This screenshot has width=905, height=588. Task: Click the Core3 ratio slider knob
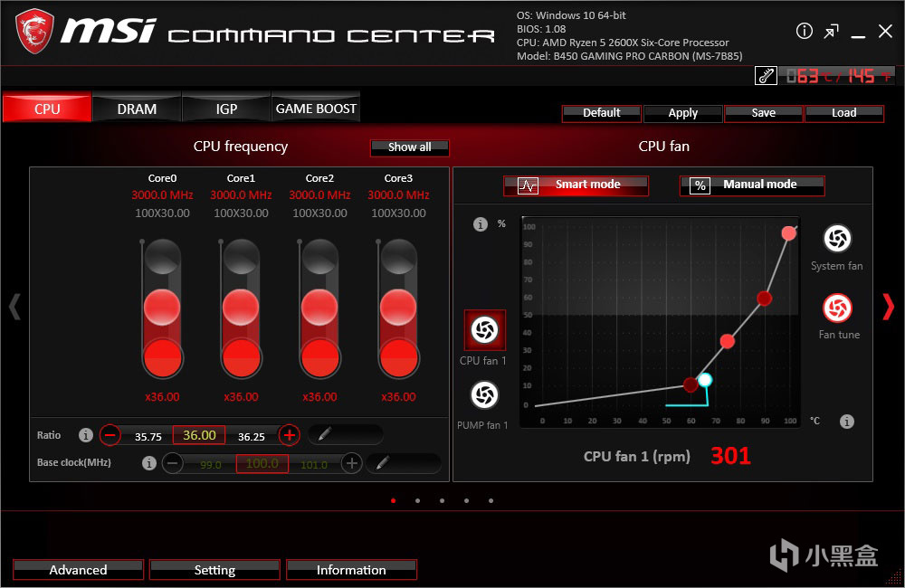click(398, 308)
